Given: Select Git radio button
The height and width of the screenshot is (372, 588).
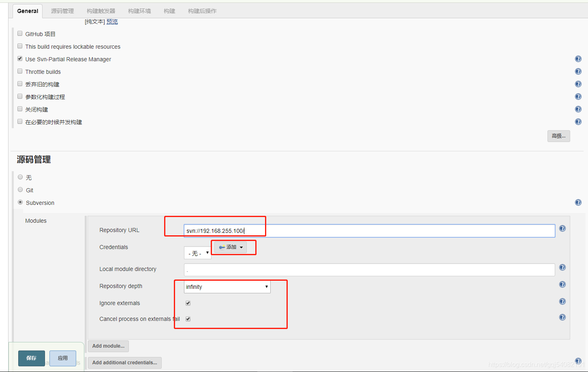Looking at the screenshot, I should pyautogui.click(x=20, y=190).
